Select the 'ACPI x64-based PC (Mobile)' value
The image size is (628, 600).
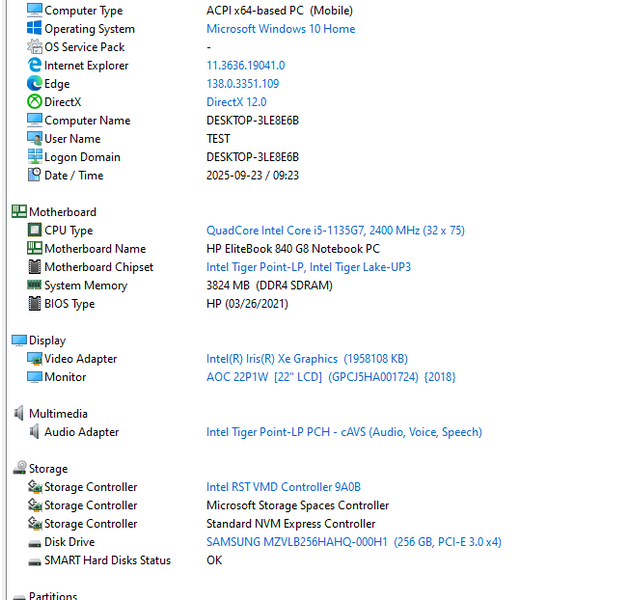(279, 10)
